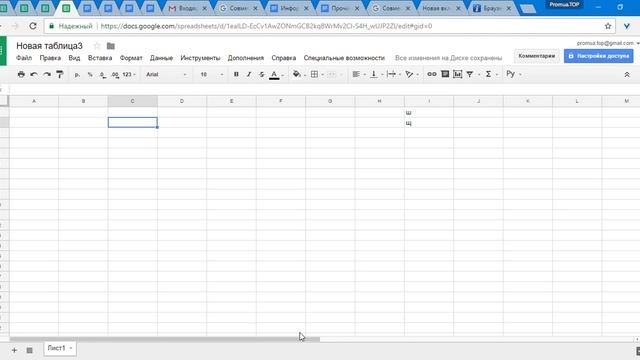640x360 pixels.
Task: Click the document title Новая таблица3
Action: click(x=49, y=46)
